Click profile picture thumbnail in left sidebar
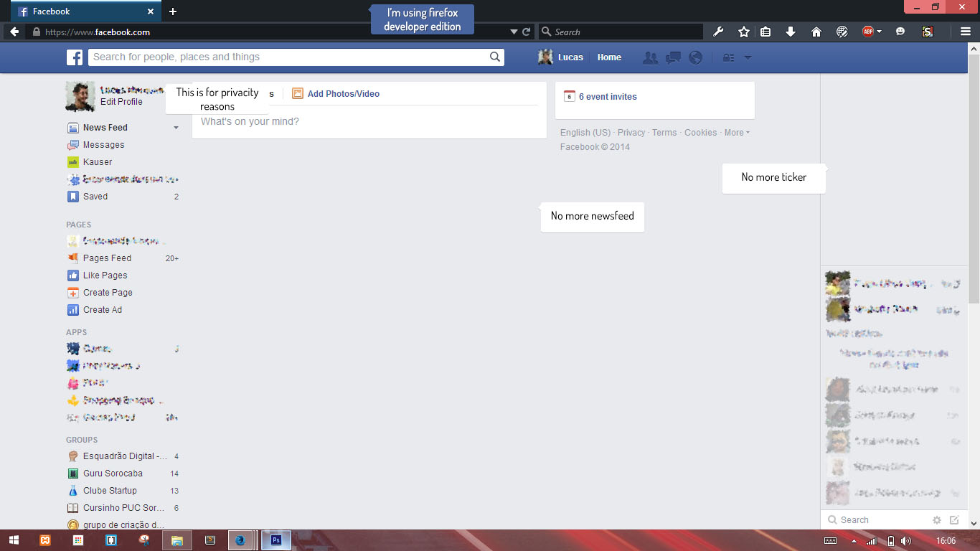This screenshot has width=980, height=551. coord(80,96)
